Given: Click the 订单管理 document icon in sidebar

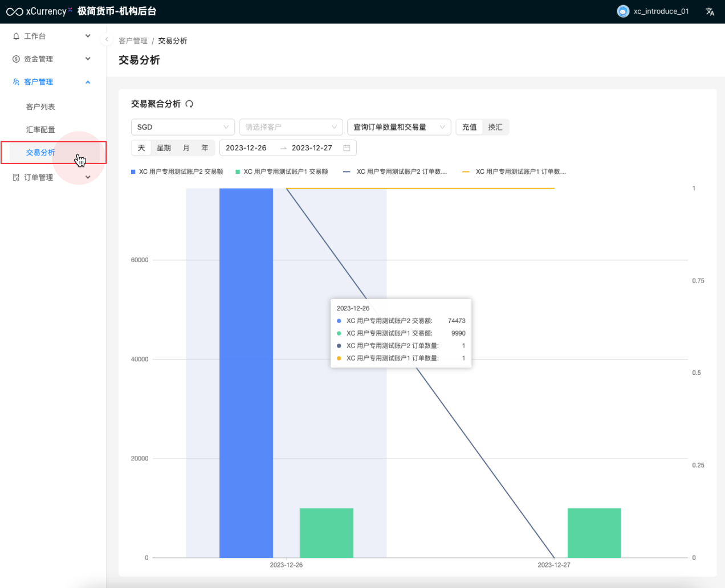Looking at the screenshot, I should pos(16,177).
